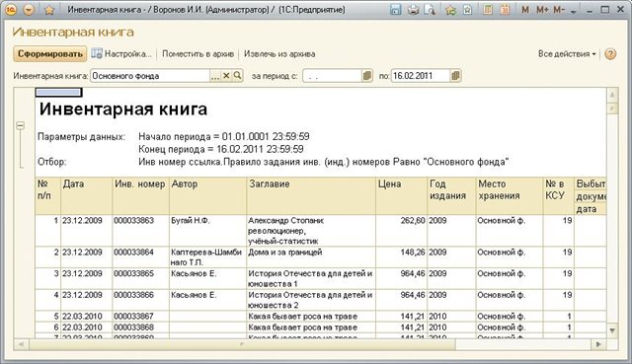Click the M- memory subtract button

coord(559,10)
